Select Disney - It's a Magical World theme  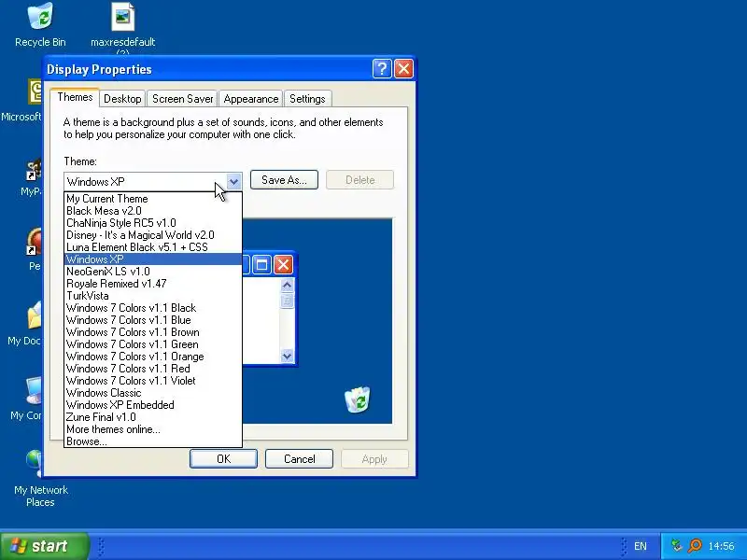(x=153, y=235)
